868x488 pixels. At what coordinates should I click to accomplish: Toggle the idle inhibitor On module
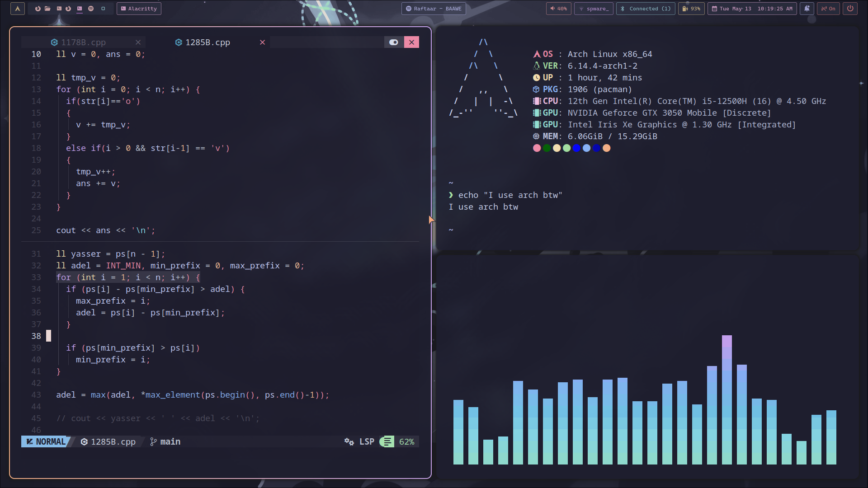828,9
